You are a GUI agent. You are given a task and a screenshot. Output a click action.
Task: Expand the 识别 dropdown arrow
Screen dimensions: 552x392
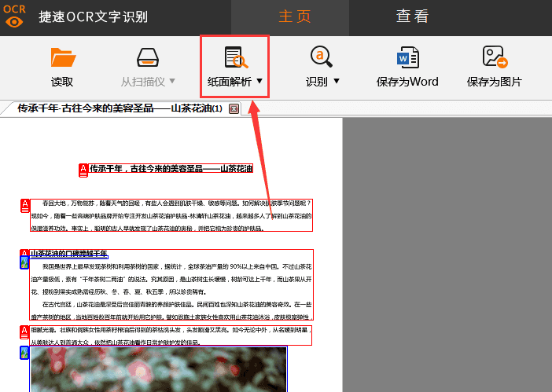coord(337,82)
